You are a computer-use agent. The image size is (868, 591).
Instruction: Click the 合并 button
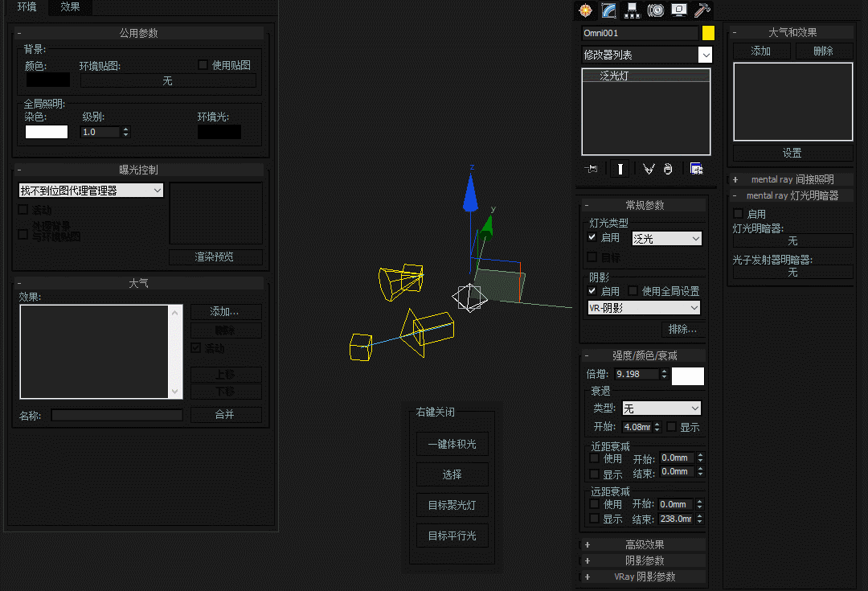(x=226, y=414)
